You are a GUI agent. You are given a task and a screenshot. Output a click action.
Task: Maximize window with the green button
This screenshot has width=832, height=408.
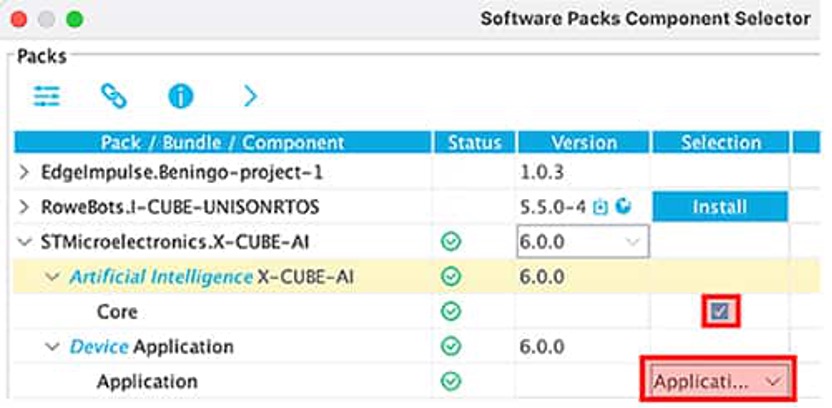pyautogui.click(x=74, y=19)
